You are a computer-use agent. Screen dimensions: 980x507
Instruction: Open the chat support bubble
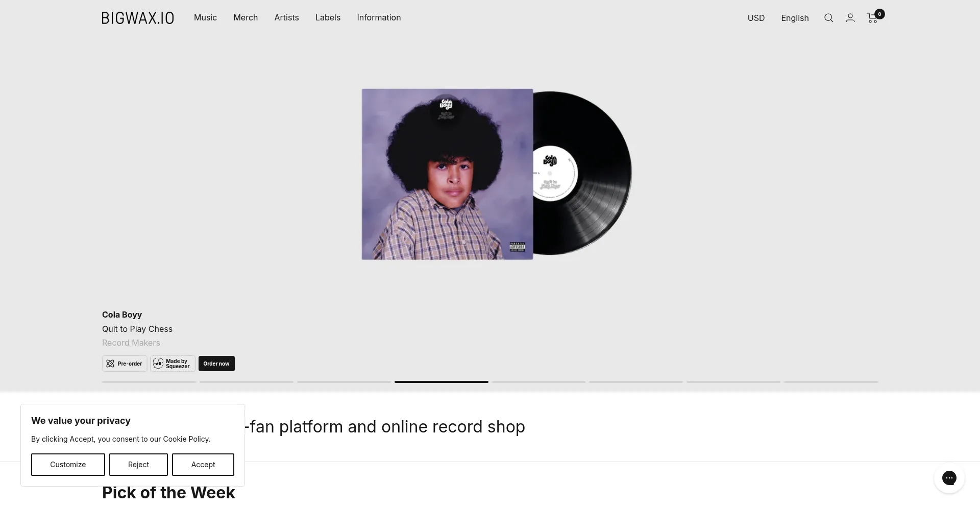(x=949, y=478)
